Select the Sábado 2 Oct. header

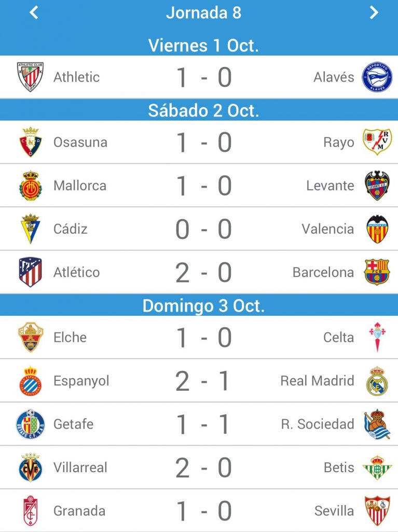(203, 111)
